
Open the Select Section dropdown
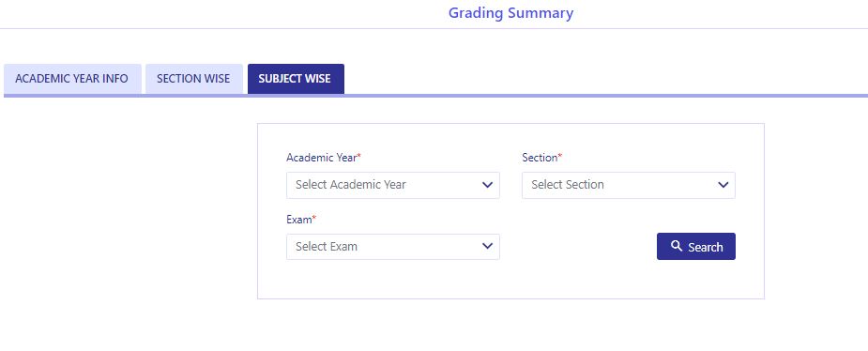coord(629,185)
